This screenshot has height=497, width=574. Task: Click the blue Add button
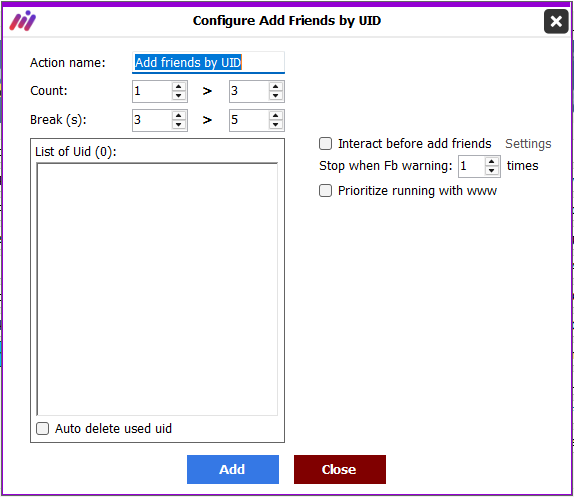233,469
